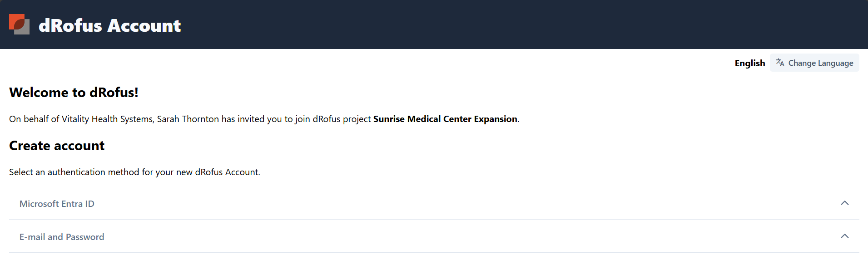The height and width of the screenshot is (255, 868).
Task: Click the Sunrise Medical Center Expansion project name
Action: (445, 119)
